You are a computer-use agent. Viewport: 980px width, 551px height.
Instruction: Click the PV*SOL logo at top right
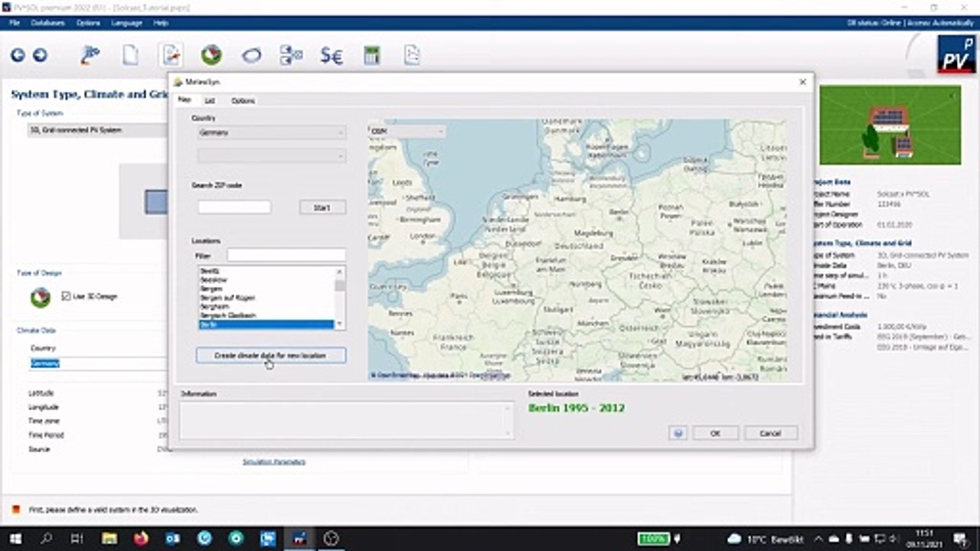point(956,55)
